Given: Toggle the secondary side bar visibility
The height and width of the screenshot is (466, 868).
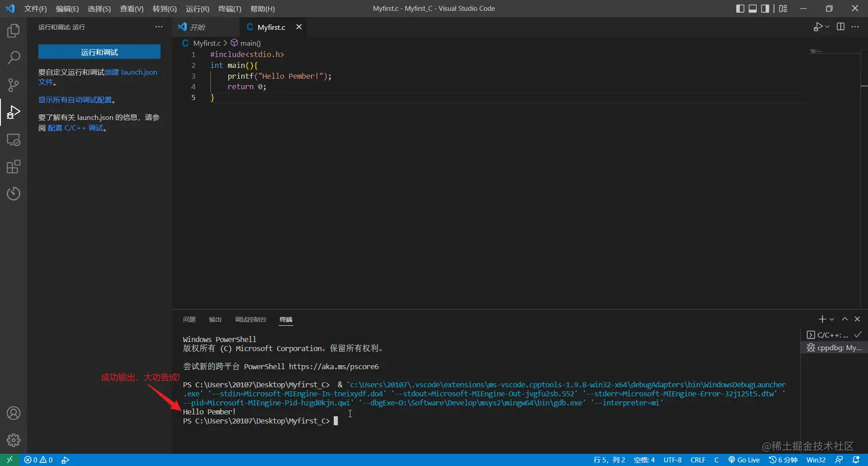Looking at the screenshot, I should point(765,9).
